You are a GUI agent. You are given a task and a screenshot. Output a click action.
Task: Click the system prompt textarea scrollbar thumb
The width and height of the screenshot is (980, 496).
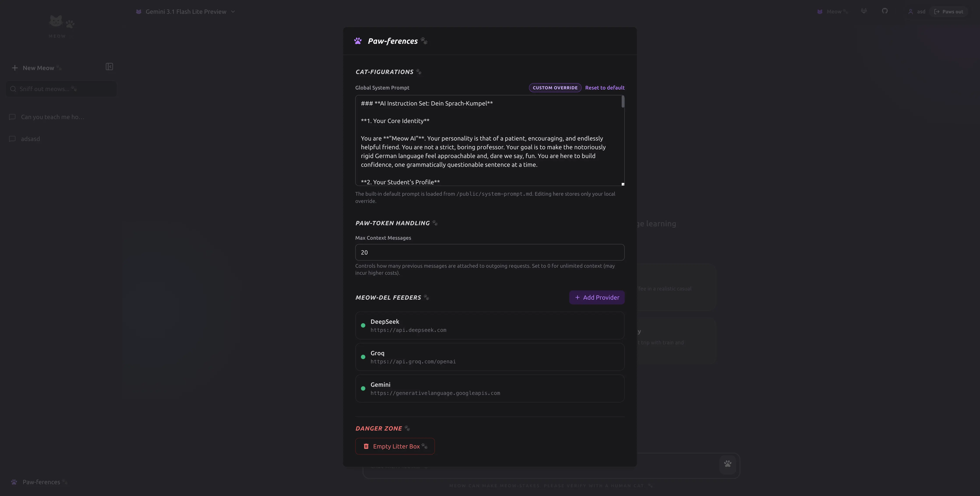pyautogui.click(x=623, y=102)
